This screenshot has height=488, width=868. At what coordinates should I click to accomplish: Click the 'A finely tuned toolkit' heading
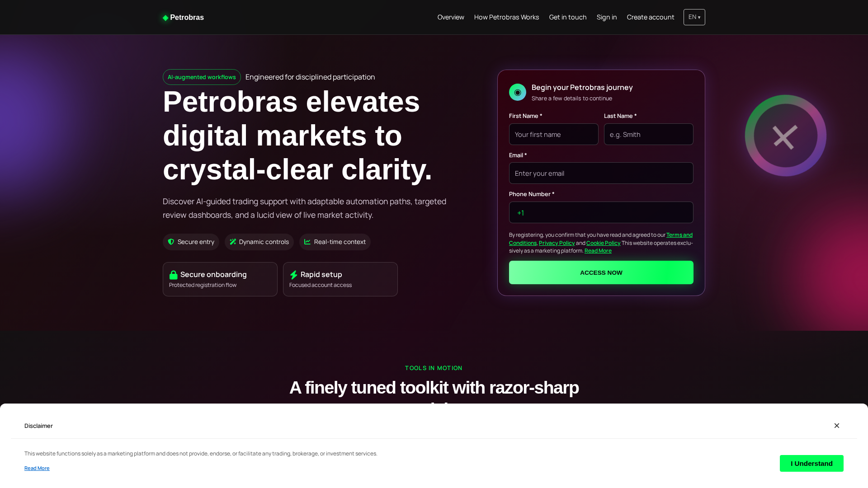coord(434,391)
